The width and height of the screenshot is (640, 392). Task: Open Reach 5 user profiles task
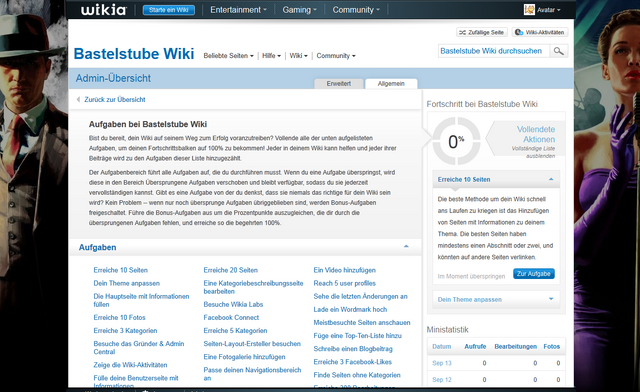[x=344, y=283]
